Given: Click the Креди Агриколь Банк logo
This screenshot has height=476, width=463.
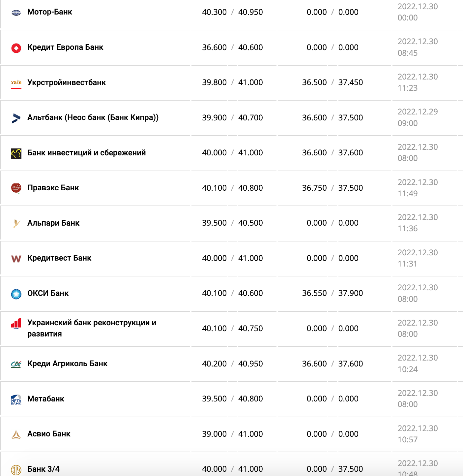Looking at the screenshot, I should point(16,364).
